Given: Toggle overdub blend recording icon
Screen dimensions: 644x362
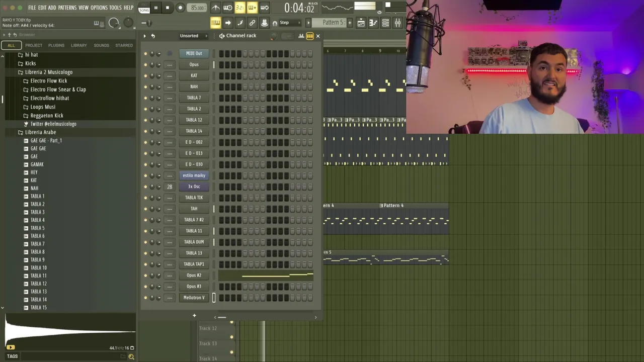Looking at the screenshot, I should pyautogui.click(x=252, y=8).
